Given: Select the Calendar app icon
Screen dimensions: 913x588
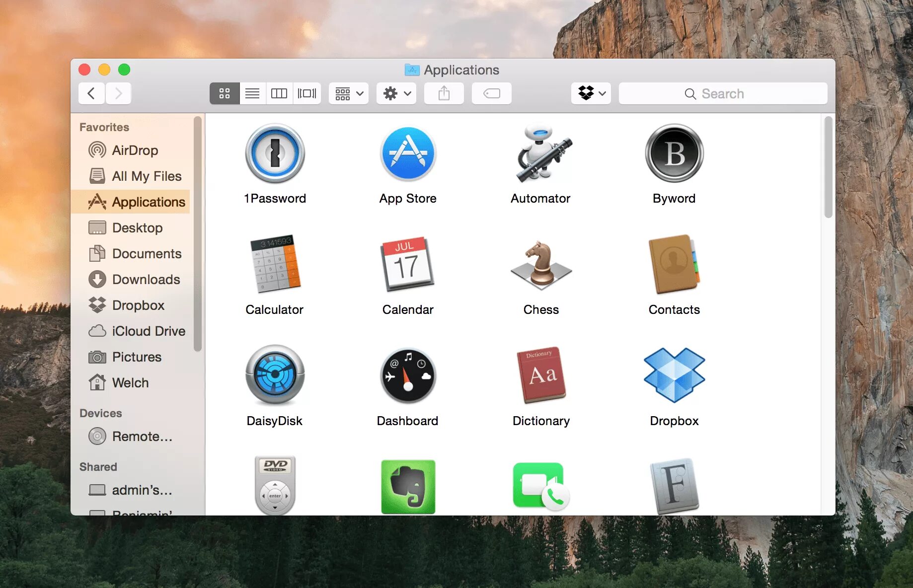Looking at the screenshot, I should (407, 264).
